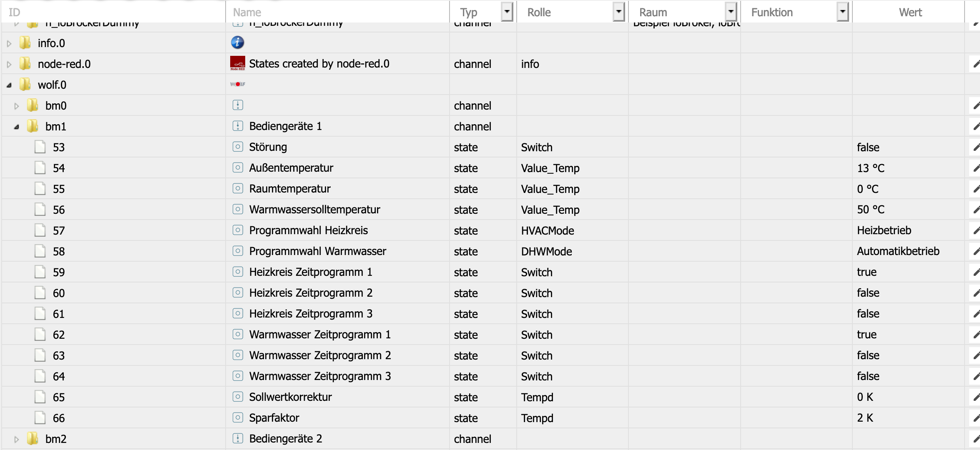Viewport: 980px width, 450px height.
Task: Collapse the wolf.0 tree node
Action: (x=9, y=85)
